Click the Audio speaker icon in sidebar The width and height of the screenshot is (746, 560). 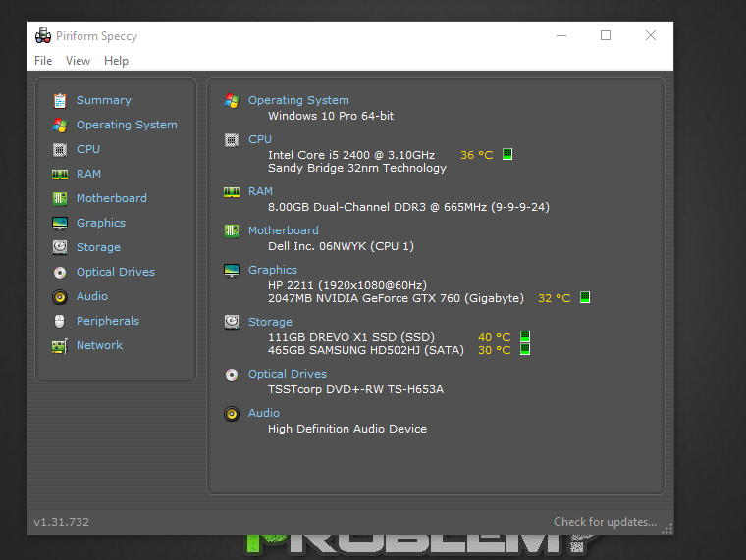point(60,296)
